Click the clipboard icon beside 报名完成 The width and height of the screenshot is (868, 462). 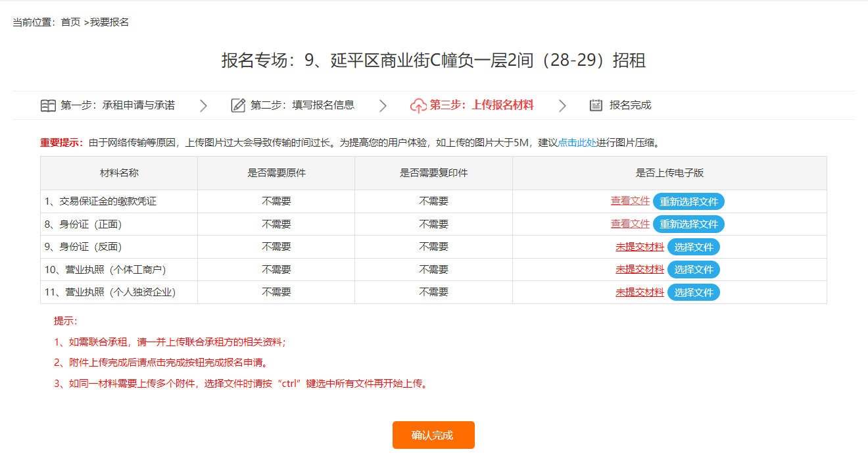[x=596, y=105]
